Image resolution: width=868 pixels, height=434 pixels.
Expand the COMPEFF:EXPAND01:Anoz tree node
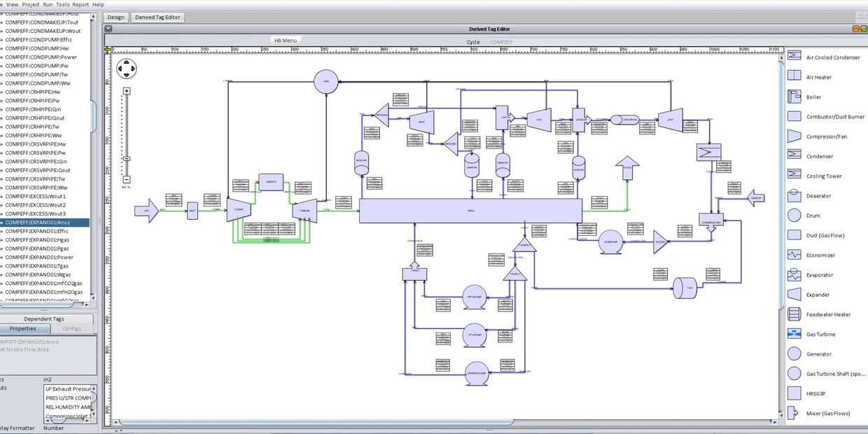point(2,223)
